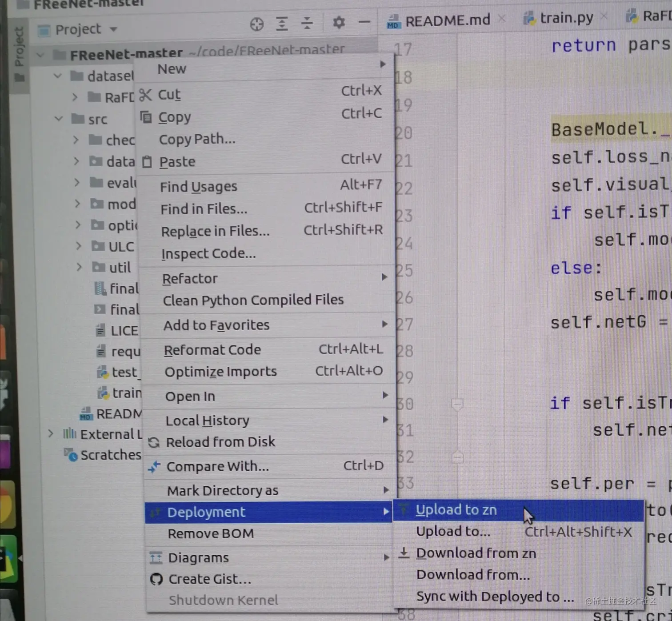Image resolution: width=672 pixels, height=621 pixels.
Task: Expand the External Libraries node arrow
Action: click(x=51, y=433)
